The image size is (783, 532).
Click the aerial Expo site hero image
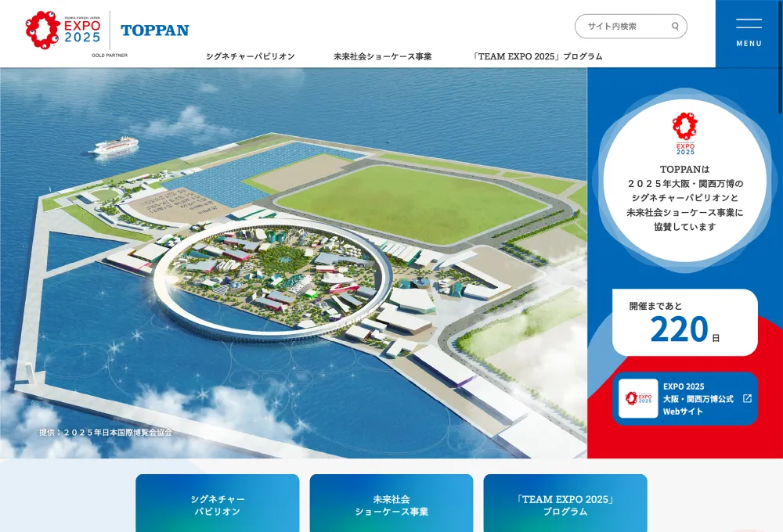click(x=294, y=263)
